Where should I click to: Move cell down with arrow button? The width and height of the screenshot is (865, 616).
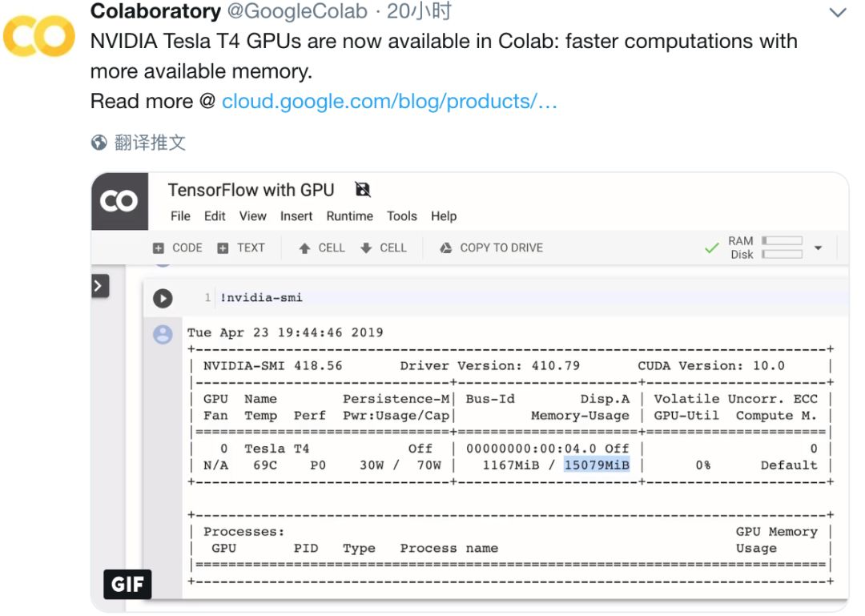point(383,248)
